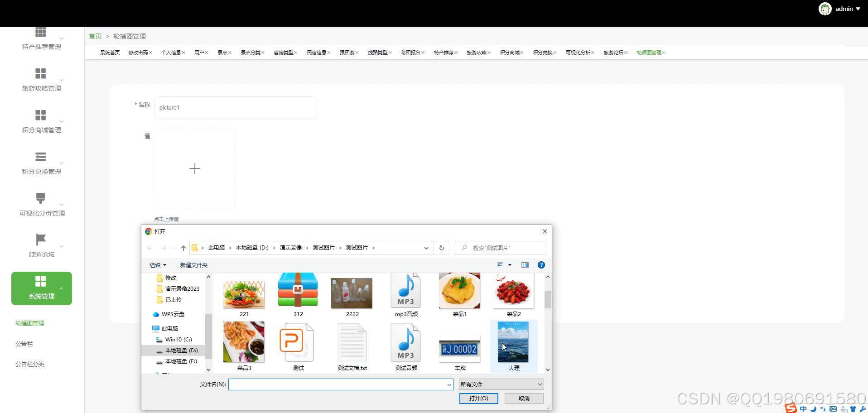Screen dimensions: 868x413
Task: Switch to the 系统首页 tab
Action: 110,53
